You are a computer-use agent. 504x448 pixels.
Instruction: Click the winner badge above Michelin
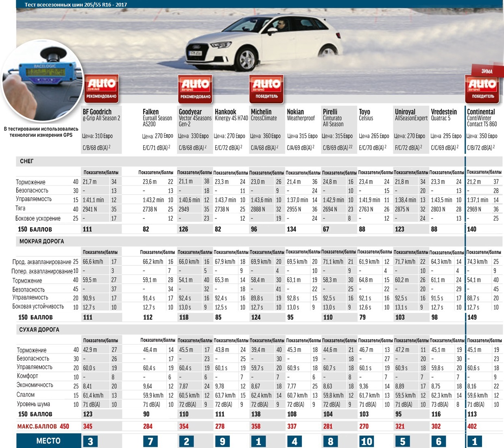tap(266, 88)
